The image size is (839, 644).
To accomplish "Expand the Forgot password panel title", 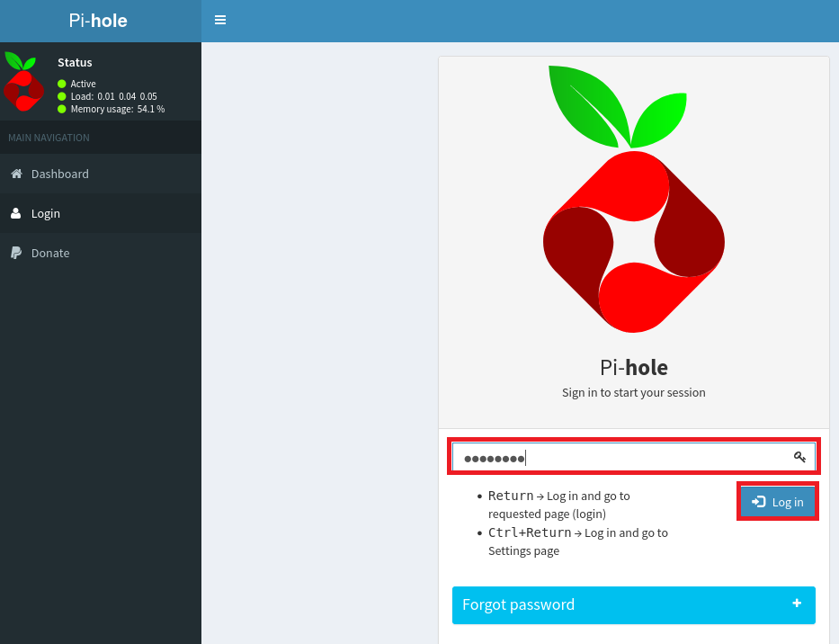I will [x=518, y=604].
